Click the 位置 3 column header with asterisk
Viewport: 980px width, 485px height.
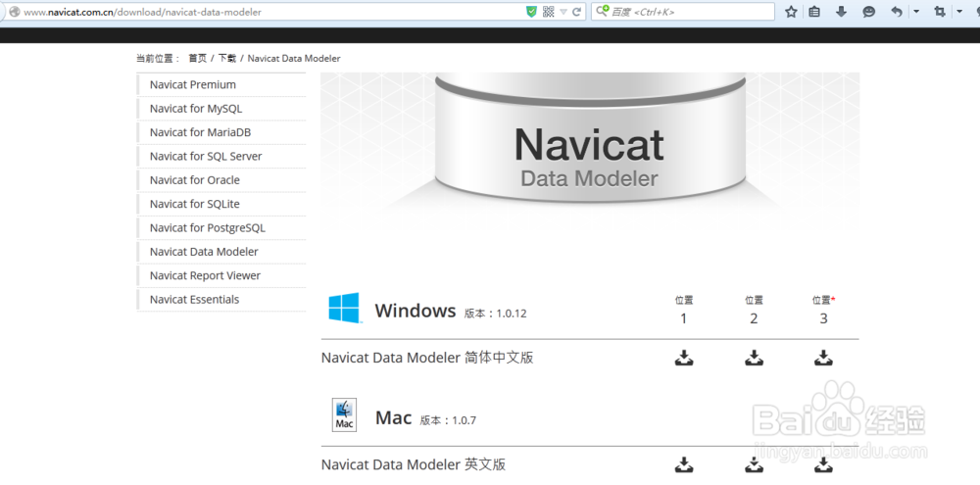point(824,310)
